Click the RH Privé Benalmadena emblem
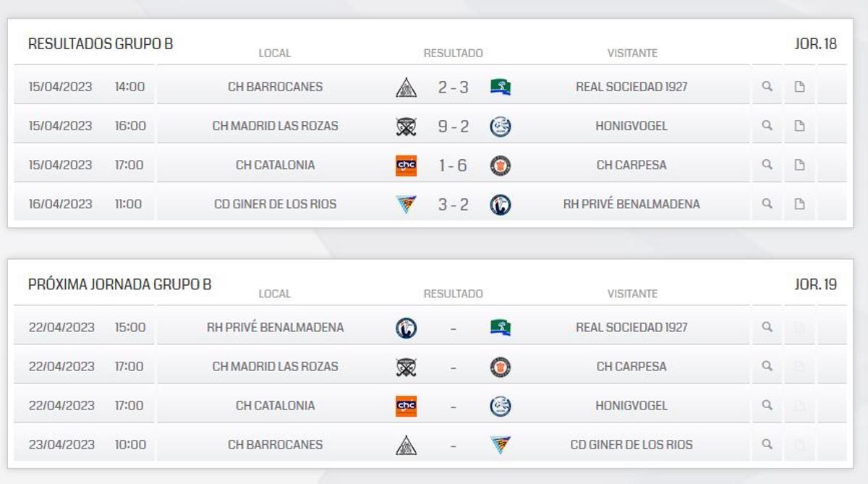Screen dimensions: 868x484 [x=501, y=203]
